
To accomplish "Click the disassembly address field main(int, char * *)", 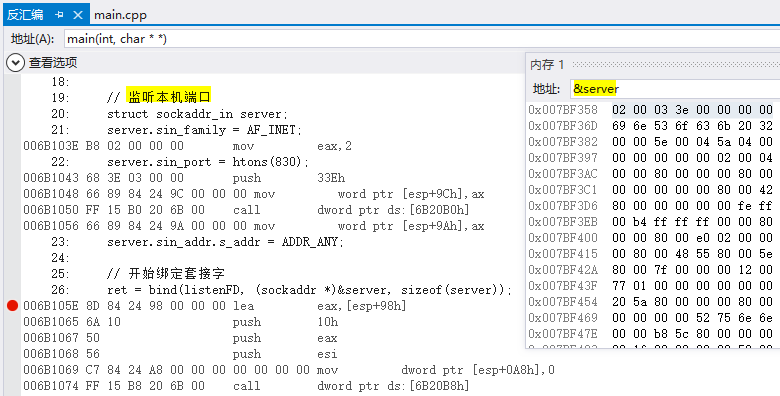I will click(422, 38).
